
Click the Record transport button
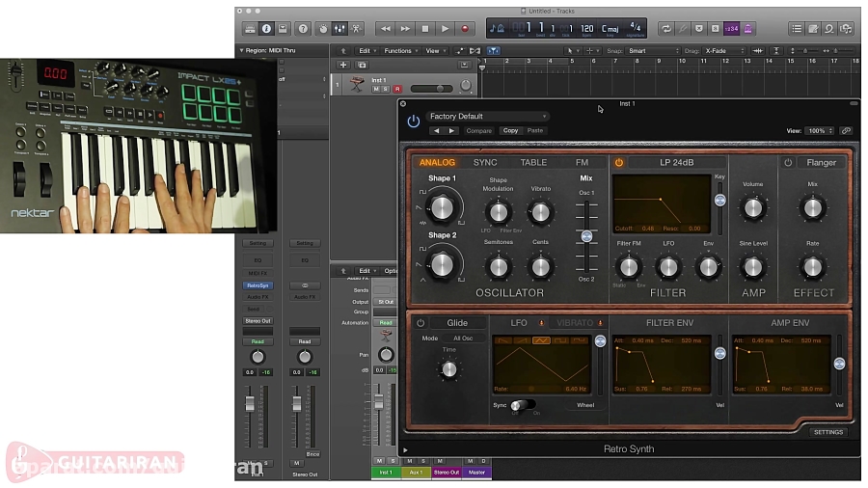(x=465, y=29)
